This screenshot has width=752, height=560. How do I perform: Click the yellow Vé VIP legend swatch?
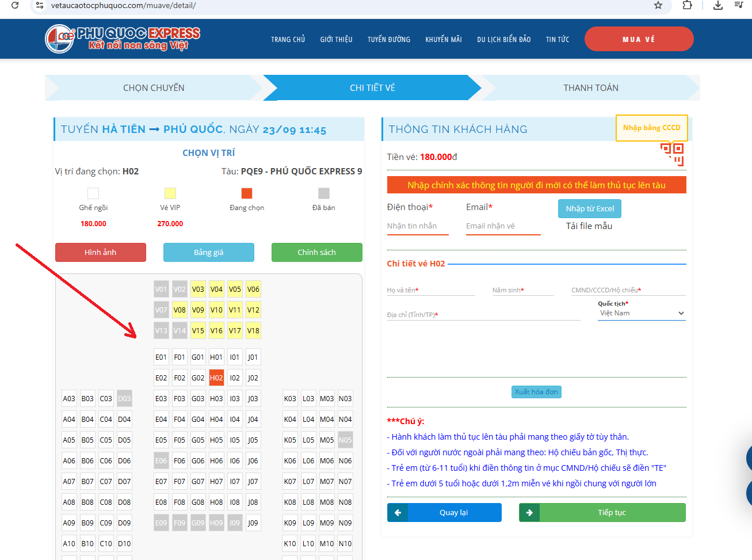[170, 193]
